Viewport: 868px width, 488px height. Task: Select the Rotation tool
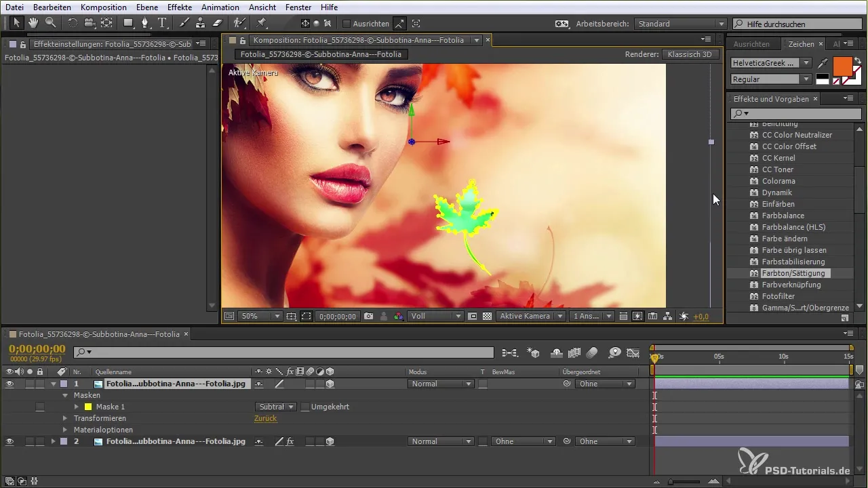point(73,23)
